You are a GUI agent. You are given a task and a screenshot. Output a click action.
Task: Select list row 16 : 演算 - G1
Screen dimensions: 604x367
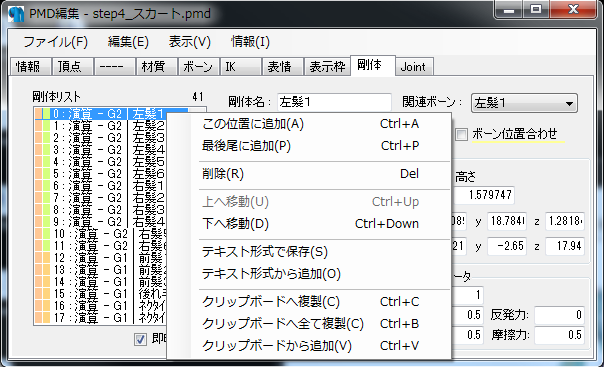pyautogui.click(x=101, y=306)
